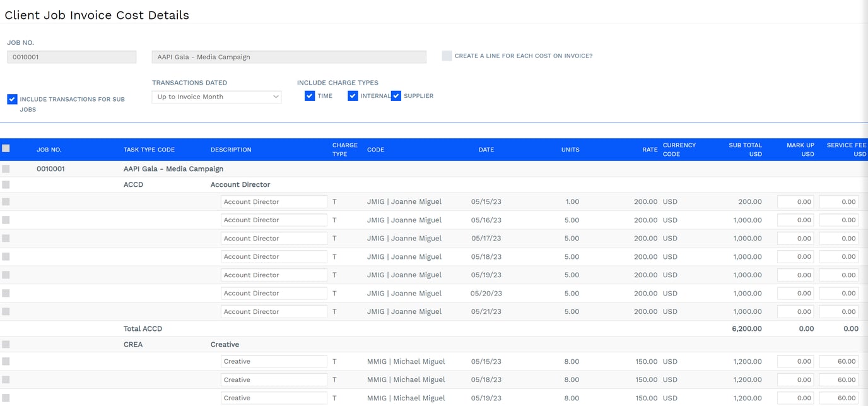The image size is (868, 406).
Task: Click mark up field for 05/15/23 Account Director
Action: tap(795, 201)
